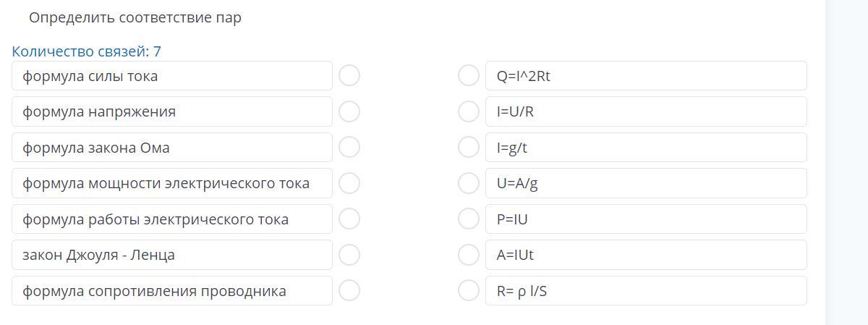This screenshot has width=868, height=325.
Task: Click the 'Количество связей: 7' text
Action: (86, 51)
